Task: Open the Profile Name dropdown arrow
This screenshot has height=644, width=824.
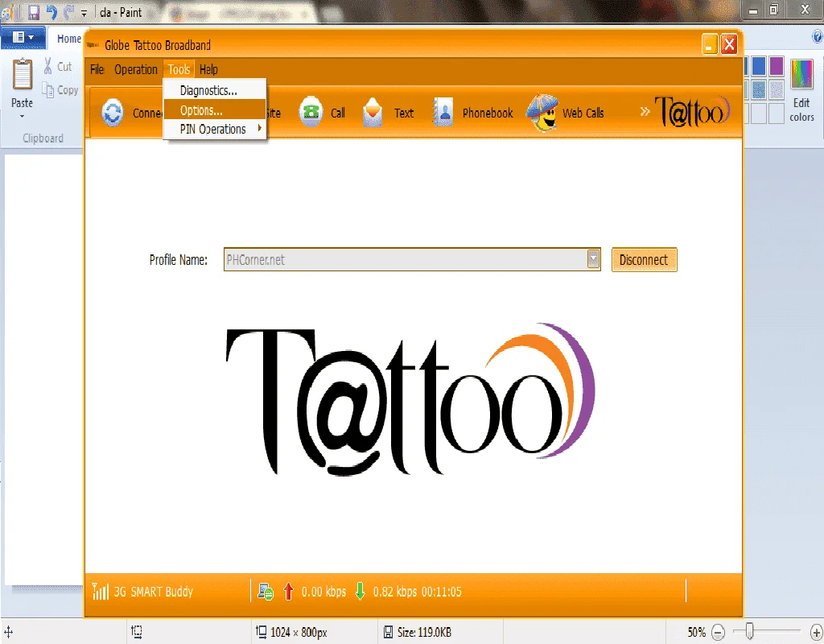Action: tap(593, 259)
